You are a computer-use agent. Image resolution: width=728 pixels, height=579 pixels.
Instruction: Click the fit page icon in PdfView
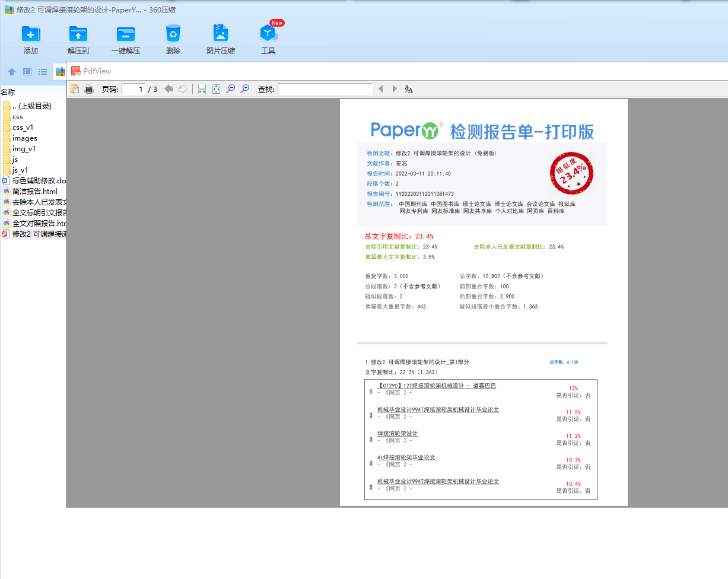[x=216, y=89]
